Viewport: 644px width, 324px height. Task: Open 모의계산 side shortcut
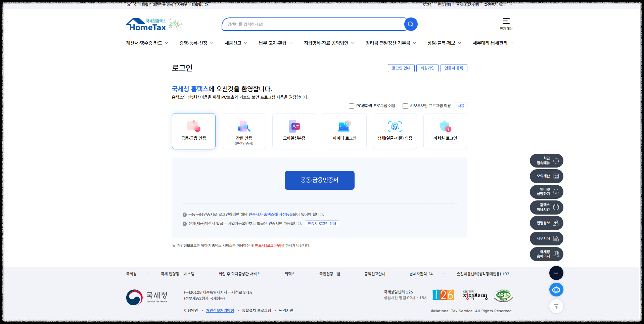pyautogui.click(x=546, y=176)
